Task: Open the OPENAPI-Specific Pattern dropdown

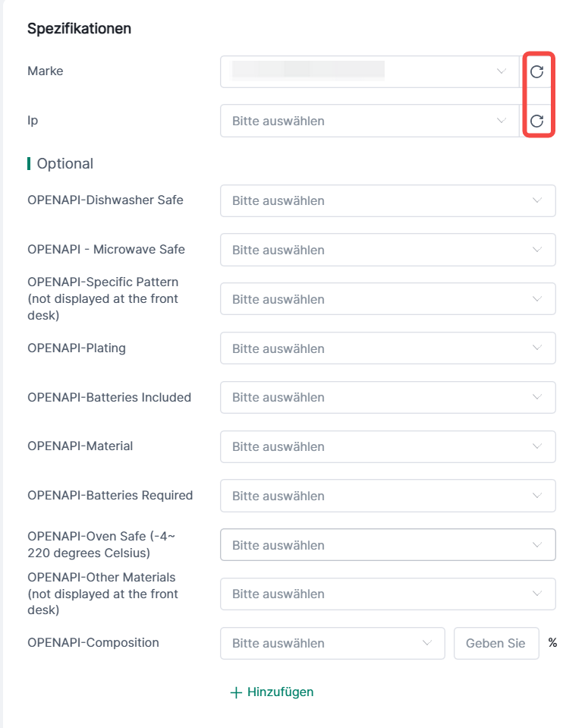Action: click(x=388, y=299)
